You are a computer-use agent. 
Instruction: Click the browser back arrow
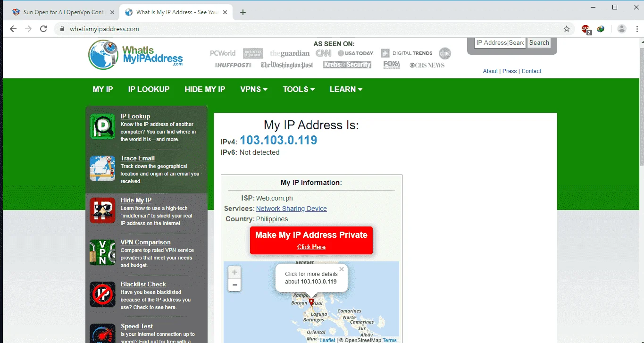[x=13, y=29]
